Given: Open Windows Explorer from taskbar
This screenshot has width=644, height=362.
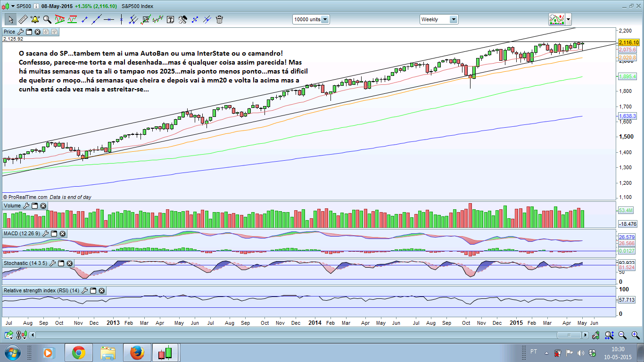Looking at the screenshot, I should coord(108,353).
